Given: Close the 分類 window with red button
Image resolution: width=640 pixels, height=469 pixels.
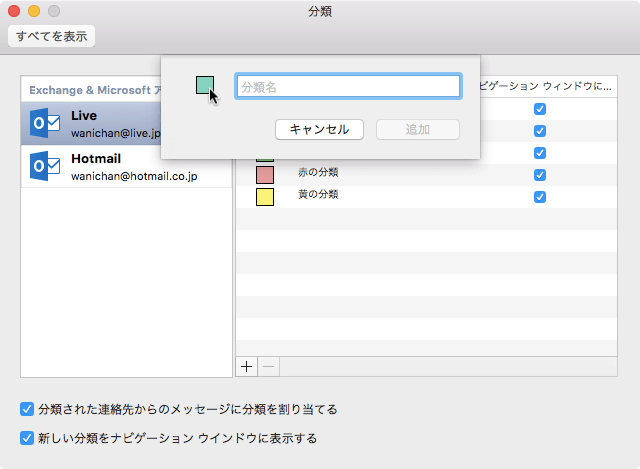Looking at the screenshot, I should pos(14,11).
